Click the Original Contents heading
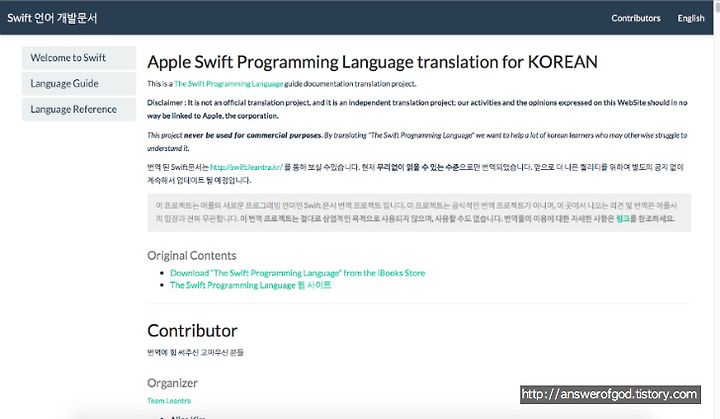Image resolution: width=720 pixels, height=419 pixels. (191, 255)
